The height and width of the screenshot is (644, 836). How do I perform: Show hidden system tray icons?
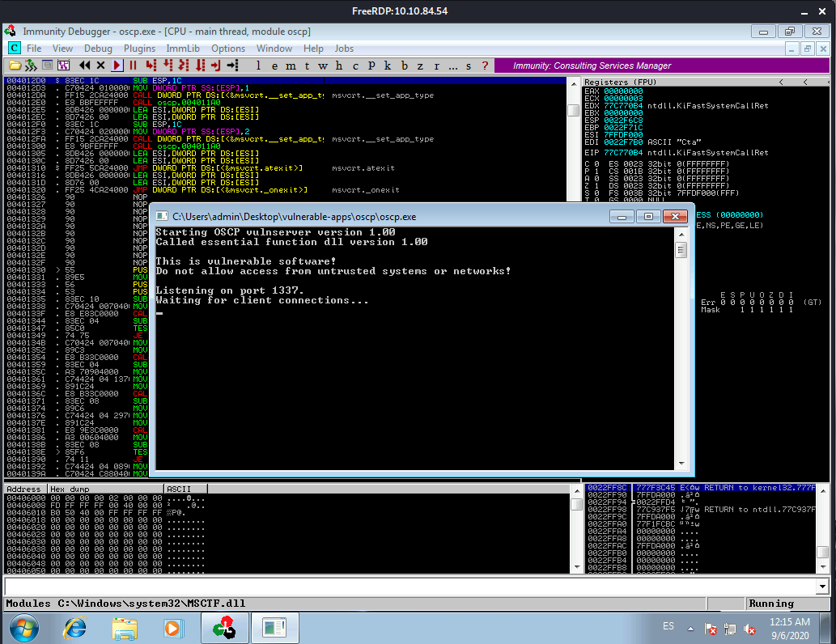pos(690,629)
